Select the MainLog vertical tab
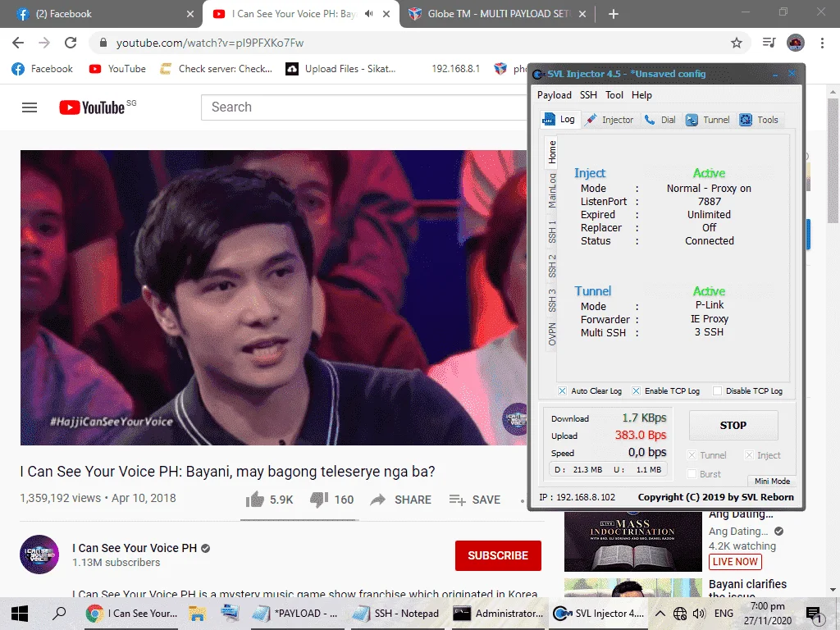The width and height of the screenshot is (840, 630). tap(552, 190)
